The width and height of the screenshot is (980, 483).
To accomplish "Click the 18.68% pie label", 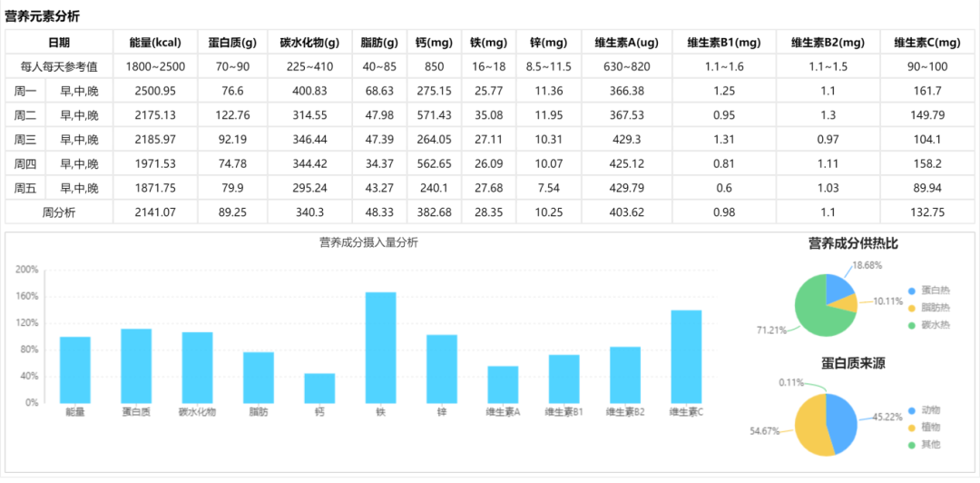I will [867, 265].
